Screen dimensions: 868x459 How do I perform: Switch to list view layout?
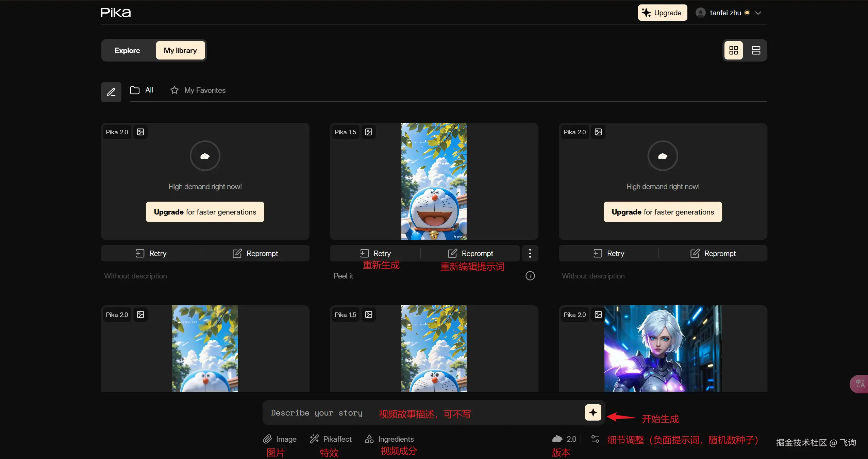coord(756,50)
